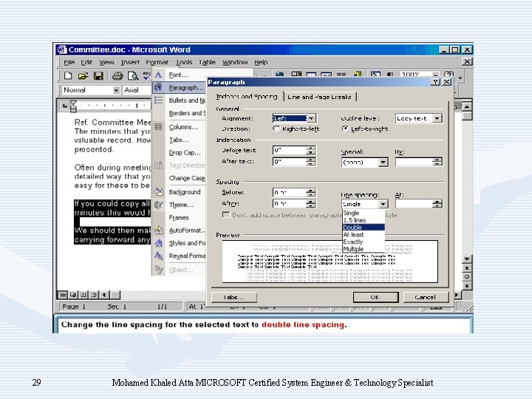Screen dimensions: 532x399
Task: Click the Columns icon in Format menu
Action: click(x=158, y=126)
